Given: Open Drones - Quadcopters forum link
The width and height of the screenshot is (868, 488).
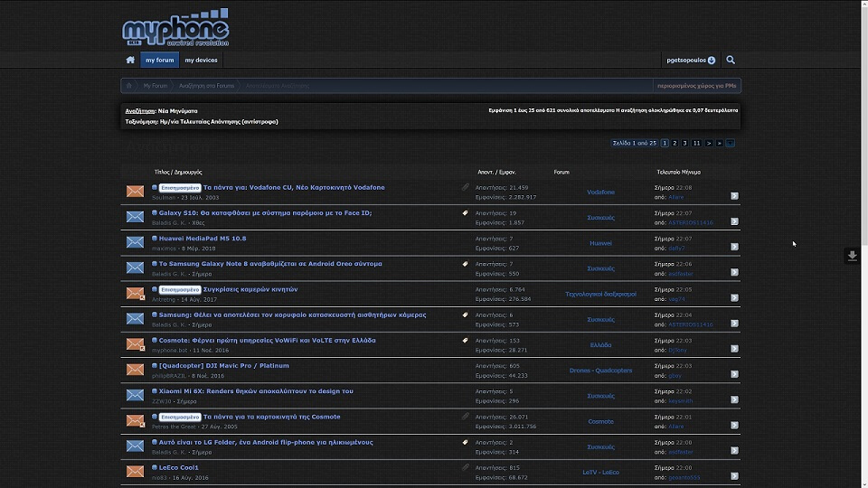Looking at the screenshot, I should 600,371.
